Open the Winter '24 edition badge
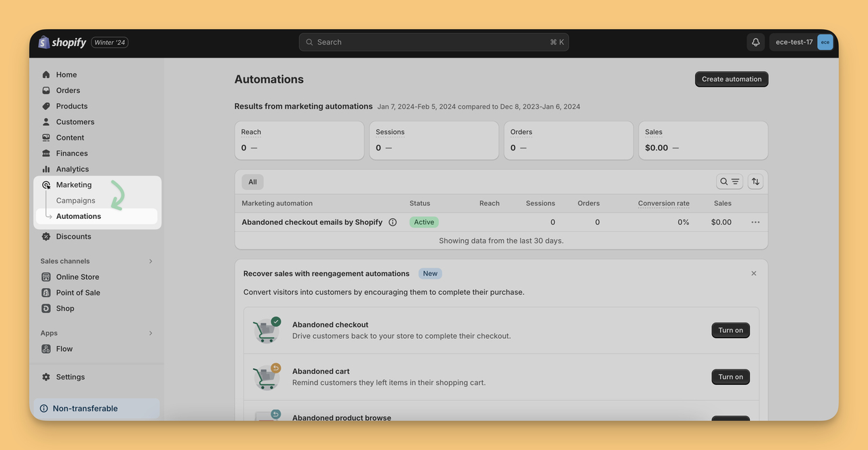This screenshot has height=450, width=868. tap(110, 42)
